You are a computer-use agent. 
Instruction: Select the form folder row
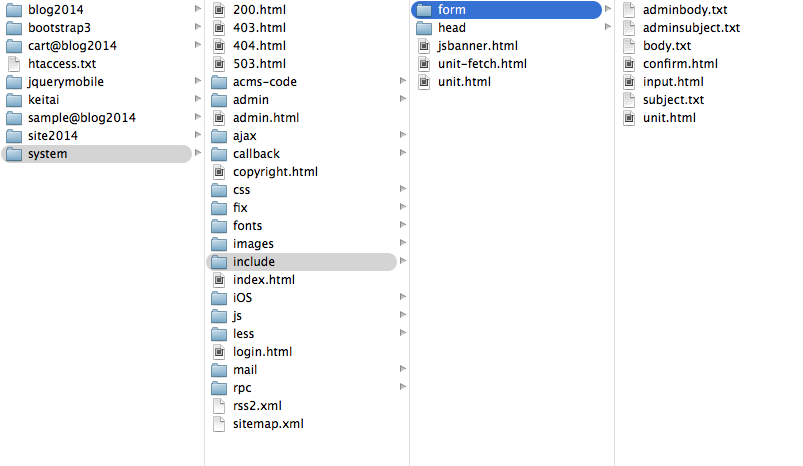pos(506,10)
